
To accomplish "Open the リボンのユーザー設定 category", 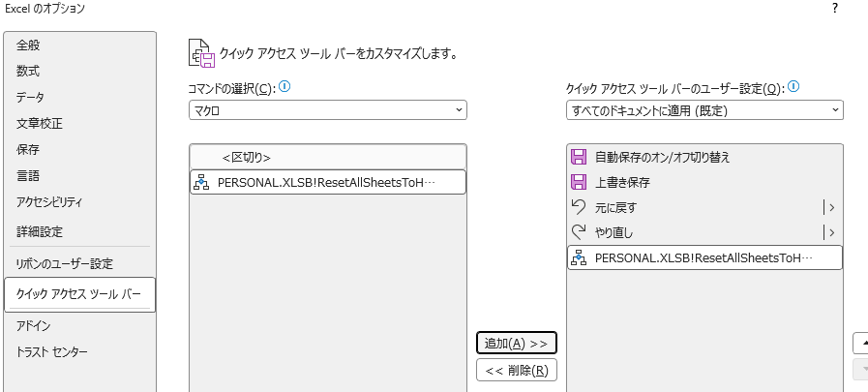I will click(79, 263).
